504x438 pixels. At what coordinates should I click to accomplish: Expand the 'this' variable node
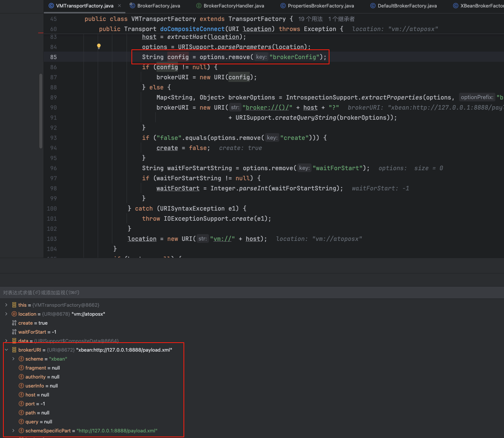click(6, 305)
